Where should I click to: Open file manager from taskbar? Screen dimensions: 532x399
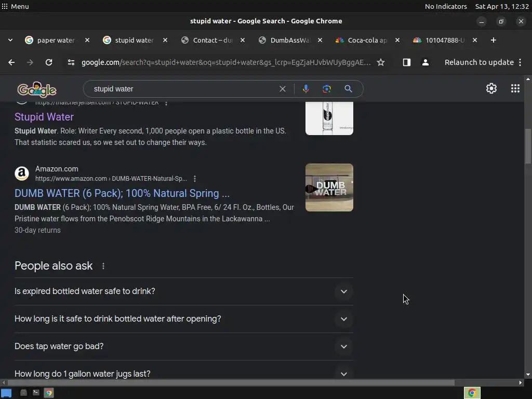[23, 393]
